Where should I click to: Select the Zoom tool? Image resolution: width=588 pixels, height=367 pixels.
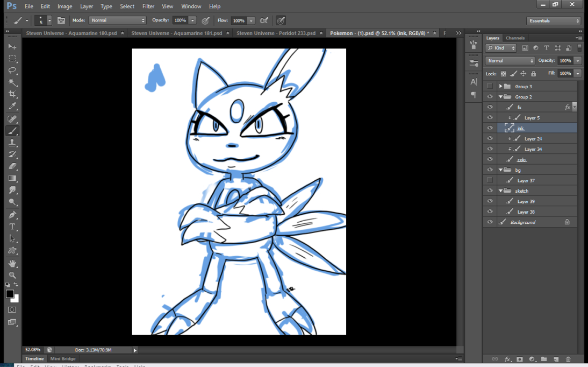pos(12,275)
